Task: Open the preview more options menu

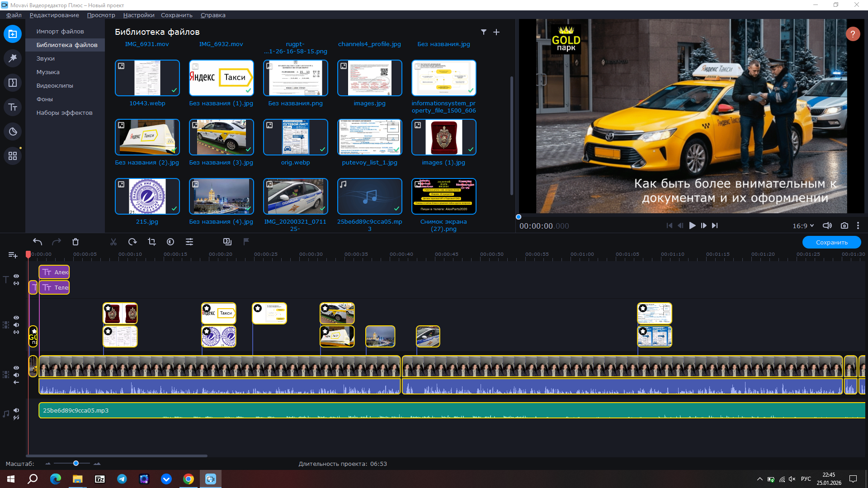Action: [x=858, y=225]
